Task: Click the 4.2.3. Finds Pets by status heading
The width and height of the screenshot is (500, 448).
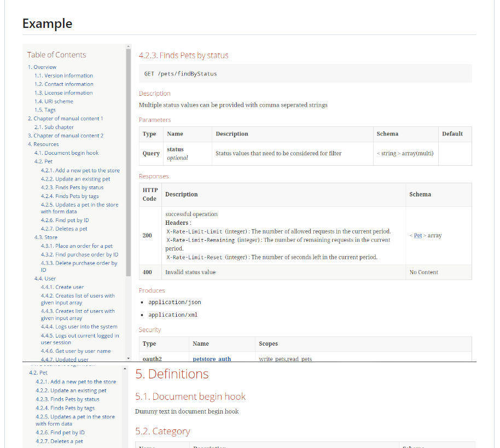Action: point(183,55)
